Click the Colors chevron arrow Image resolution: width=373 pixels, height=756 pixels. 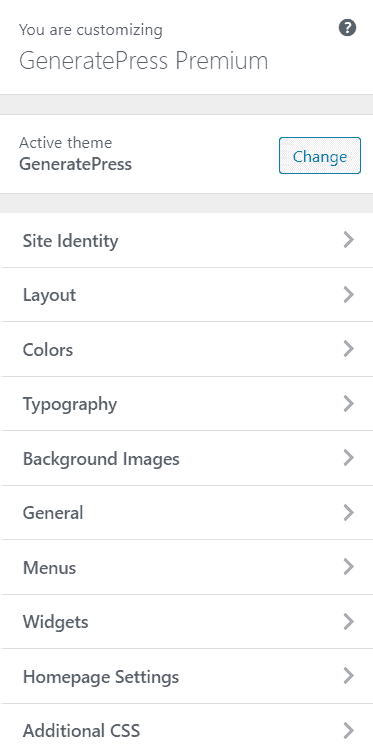point(349,349)
